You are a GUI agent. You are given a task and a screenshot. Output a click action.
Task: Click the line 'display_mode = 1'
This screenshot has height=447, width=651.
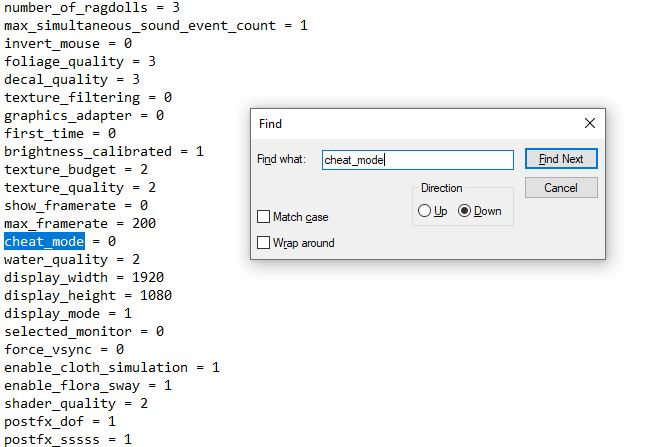[68, 313]
